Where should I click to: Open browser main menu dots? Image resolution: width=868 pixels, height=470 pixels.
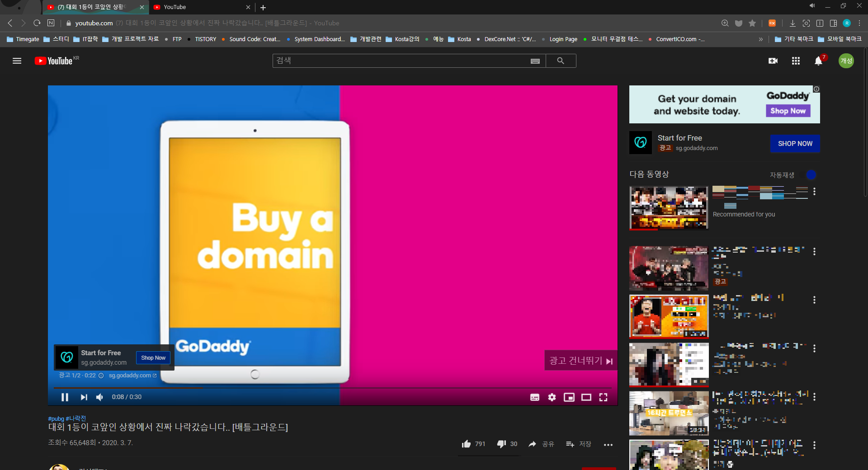click(859, 23)
